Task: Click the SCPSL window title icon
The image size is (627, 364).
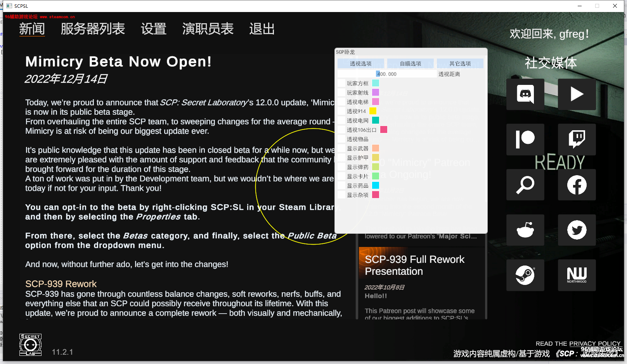Action: point(9,6)
